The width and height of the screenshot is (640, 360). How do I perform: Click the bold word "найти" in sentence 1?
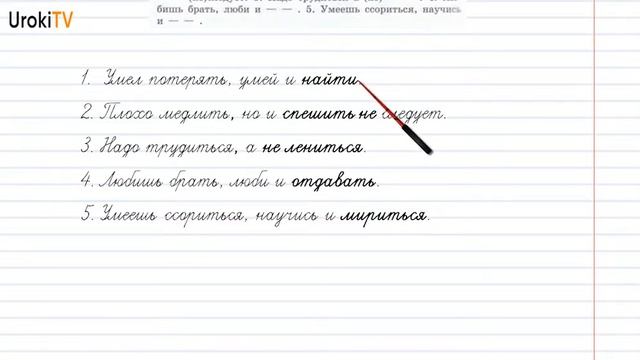pos(329,79)
